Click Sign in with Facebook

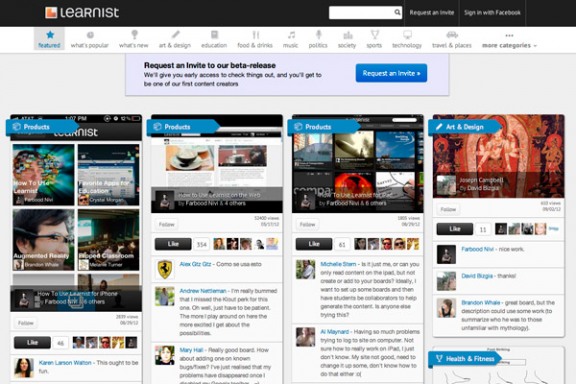pos(492,12)
